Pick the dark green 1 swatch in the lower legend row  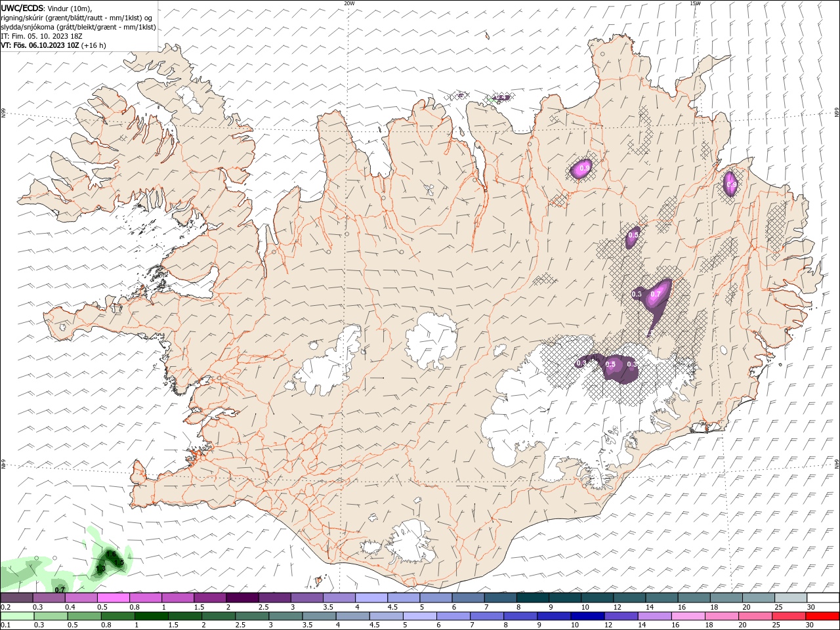tap(151, 616)
